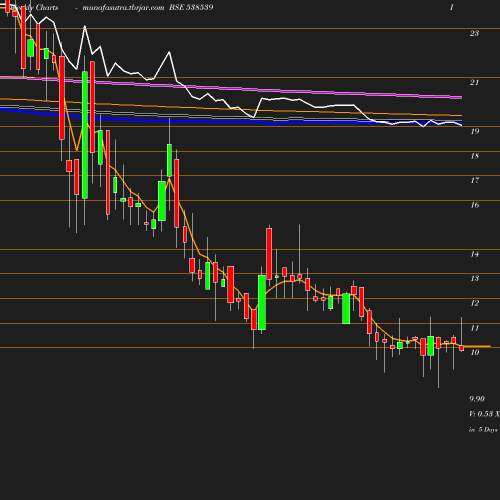Click the price axis label '19'
Screen dimensions: 500x500
click(475, 131)
